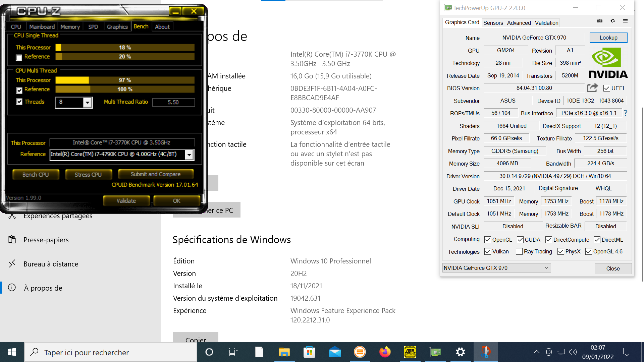Viewport: 644px width, 362px height.
Task: Toggle the UEFI checkbox
Action: tap(606, 88)
